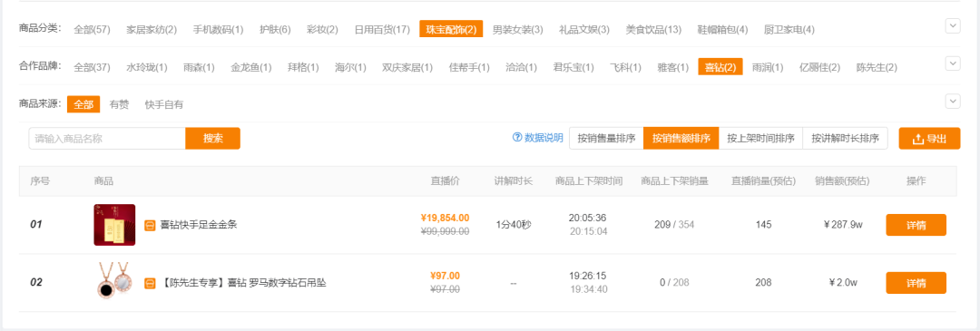Click the 搜索 search button
The height and width of the screenshot is (331, 980).
tap(212, 139)
